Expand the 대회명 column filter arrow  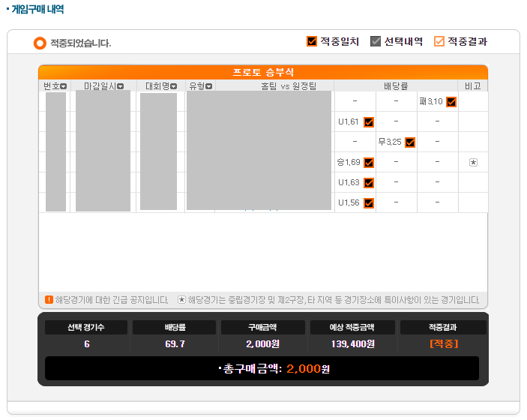[173, 86]
